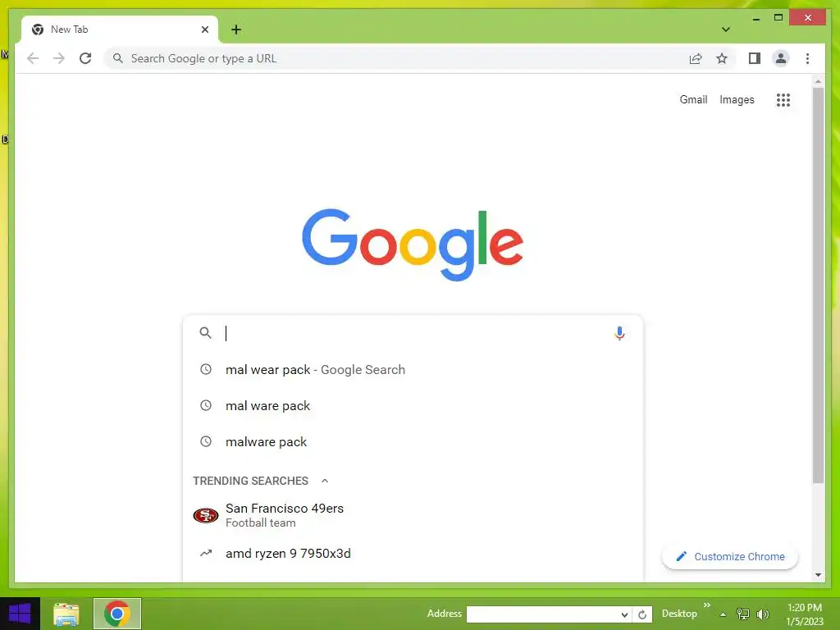
Task: Collapse the Trending Searches section
Action: pos(325,481)
